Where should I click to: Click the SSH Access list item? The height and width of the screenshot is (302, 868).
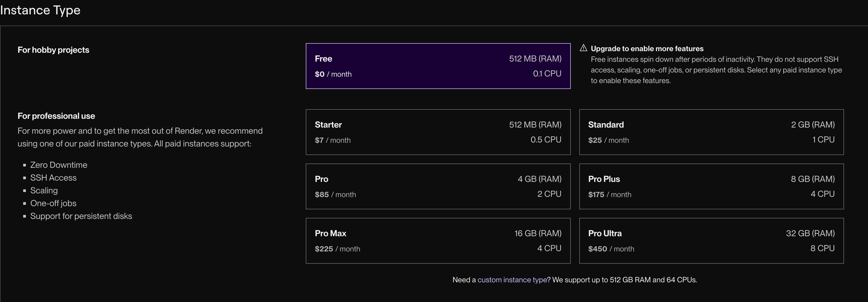click(x=53, y=178)
